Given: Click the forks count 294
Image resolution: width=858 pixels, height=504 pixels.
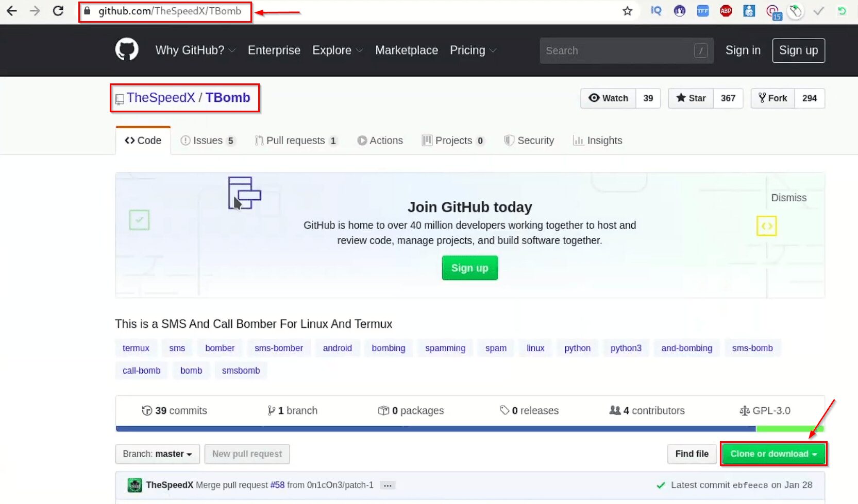Looking at the screenshot, I should pyautogui.click(x=810, y=98).
